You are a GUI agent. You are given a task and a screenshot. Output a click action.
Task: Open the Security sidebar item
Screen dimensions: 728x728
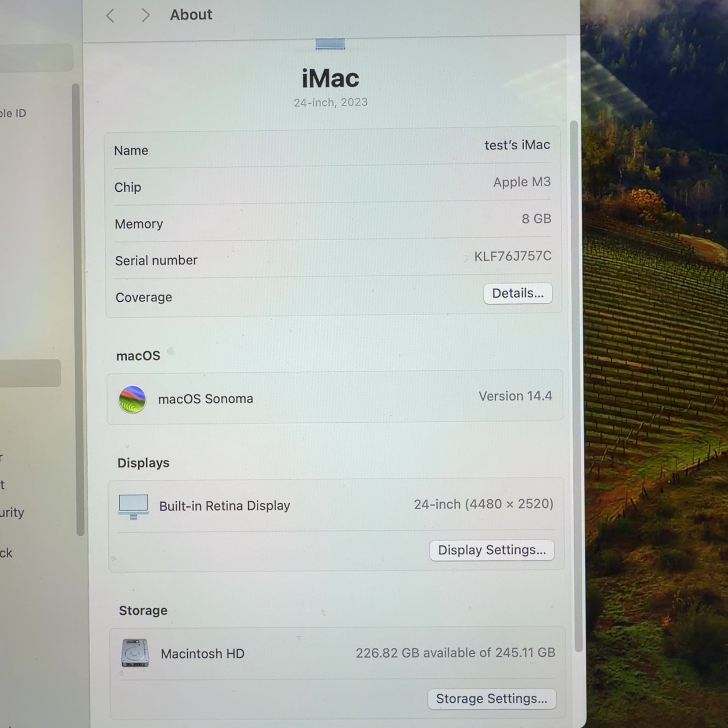coord(13,513)
